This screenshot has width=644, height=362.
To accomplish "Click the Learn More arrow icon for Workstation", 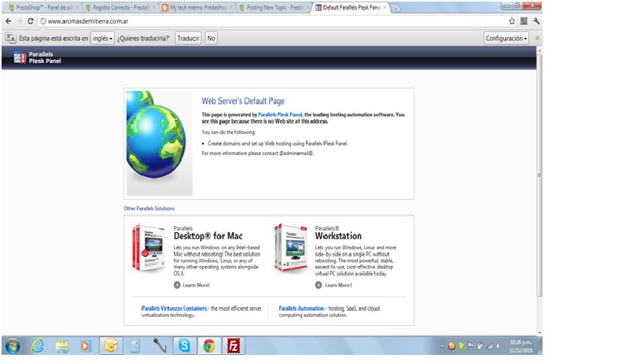I will pyautogui.click(x=318, y=285).
